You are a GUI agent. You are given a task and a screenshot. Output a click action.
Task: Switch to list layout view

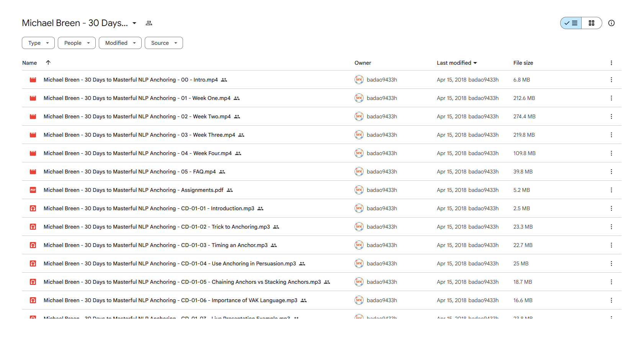(571, 23)
